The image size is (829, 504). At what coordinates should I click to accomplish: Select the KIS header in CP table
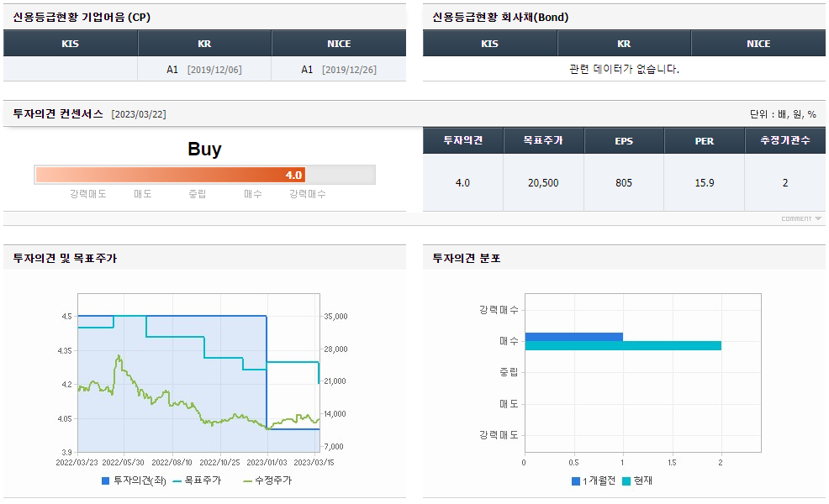click(x=71, y=44)
